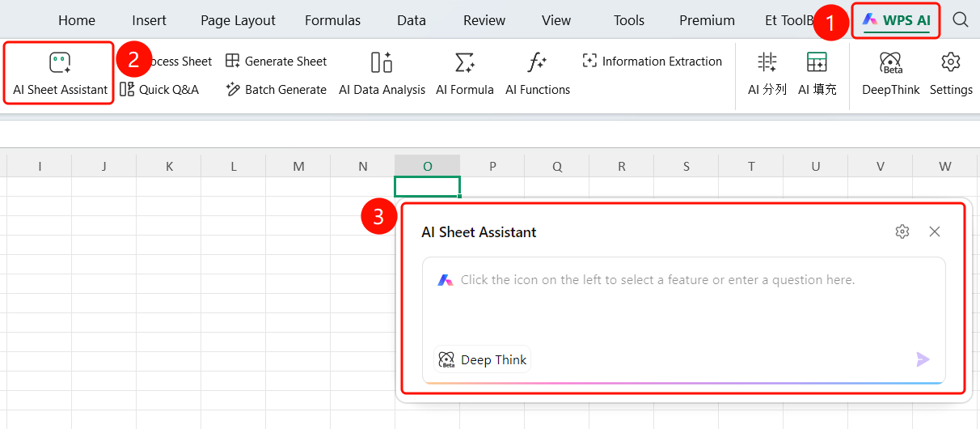Open DeepThink beta in the ribbon
Image resolution: width=980 pixels, height=429 pixels.
point(890,74)
